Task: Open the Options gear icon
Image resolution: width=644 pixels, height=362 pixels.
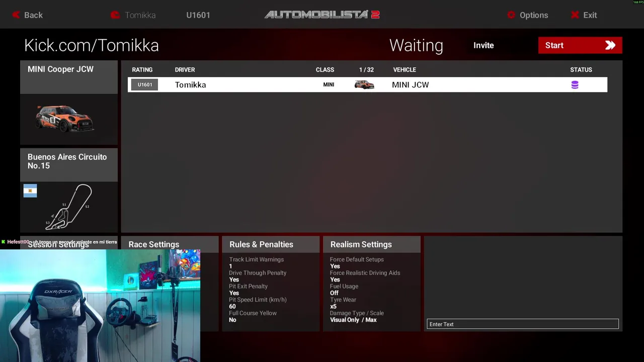Action: pos(511,15)
